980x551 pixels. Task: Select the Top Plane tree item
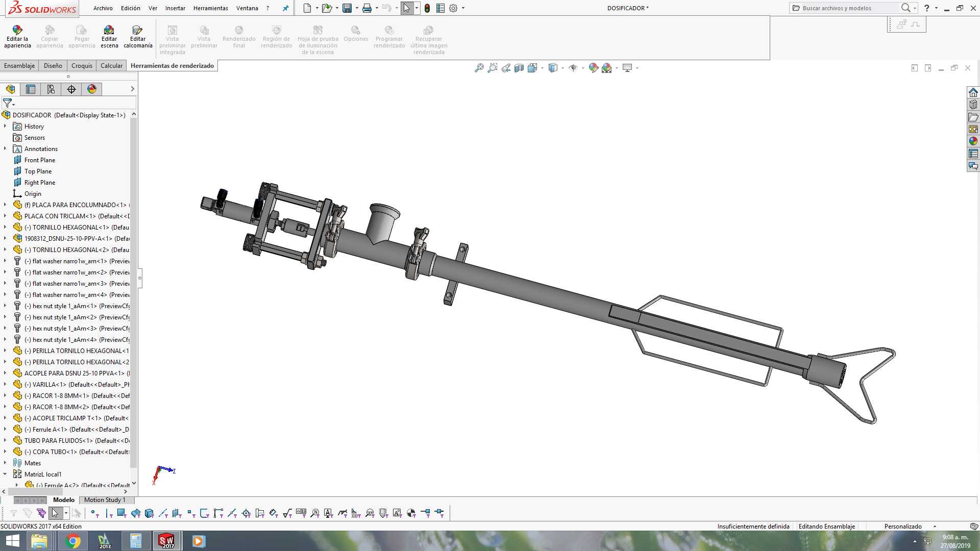tap(38, 171)
